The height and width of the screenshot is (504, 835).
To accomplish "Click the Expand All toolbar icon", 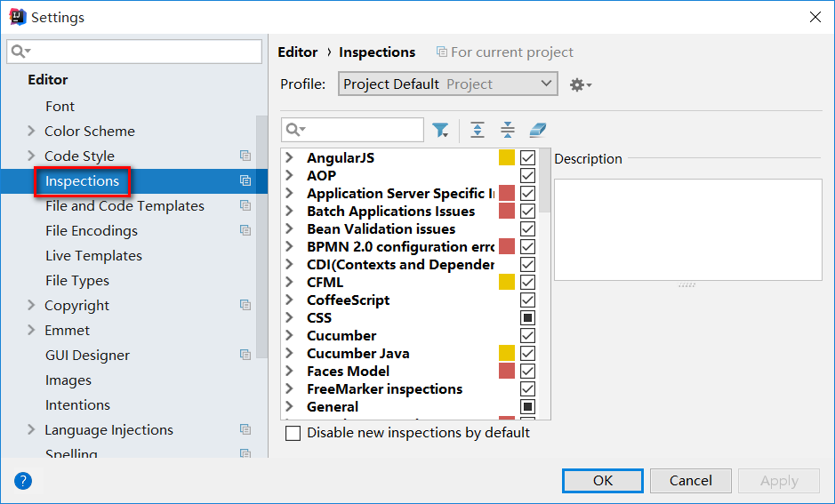I will (478, 130).
